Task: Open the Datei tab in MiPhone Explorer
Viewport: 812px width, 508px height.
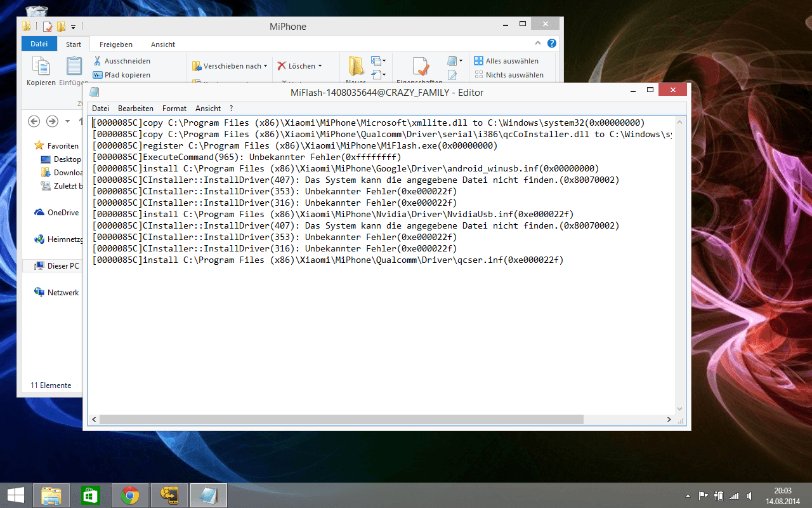Action: (x=39, y=44)
